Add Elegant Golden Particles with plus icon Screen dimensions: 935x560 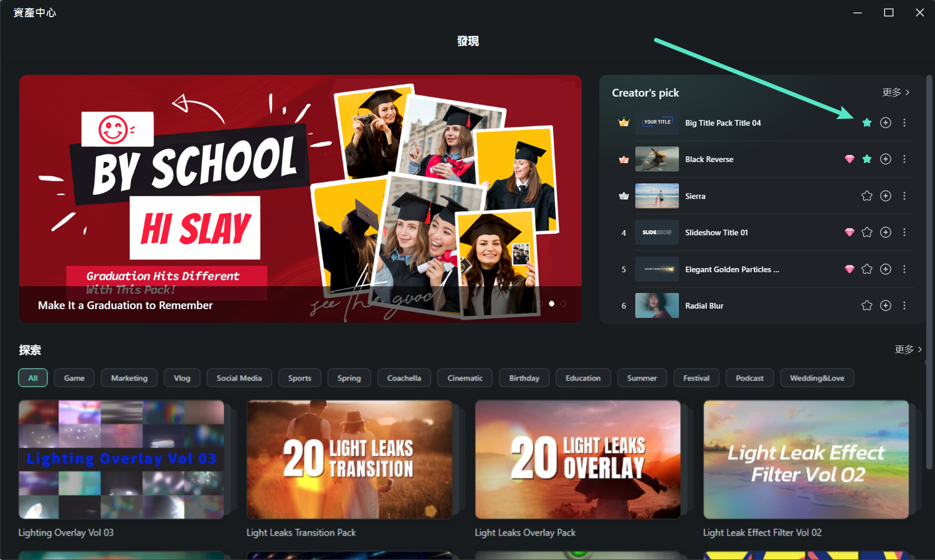tap(886, 269)
